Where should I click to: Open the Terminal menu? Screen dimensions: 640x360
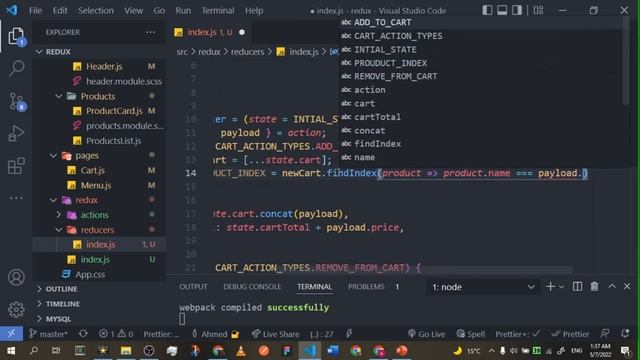tap(218, 11)
